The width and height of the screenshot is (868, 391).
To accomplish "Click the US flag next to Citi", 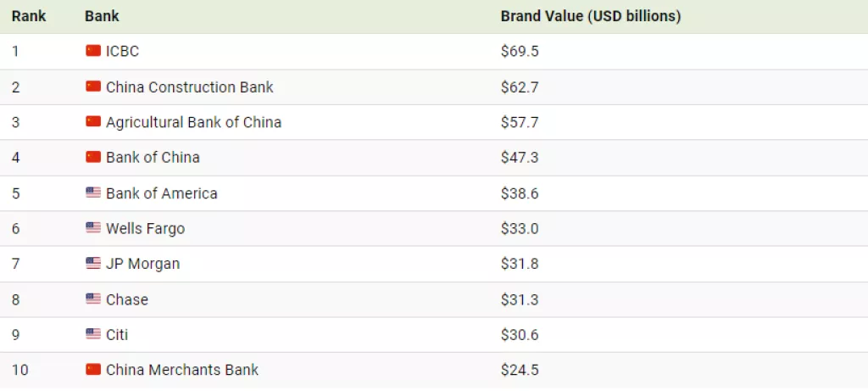I will [x=93, y=334].
